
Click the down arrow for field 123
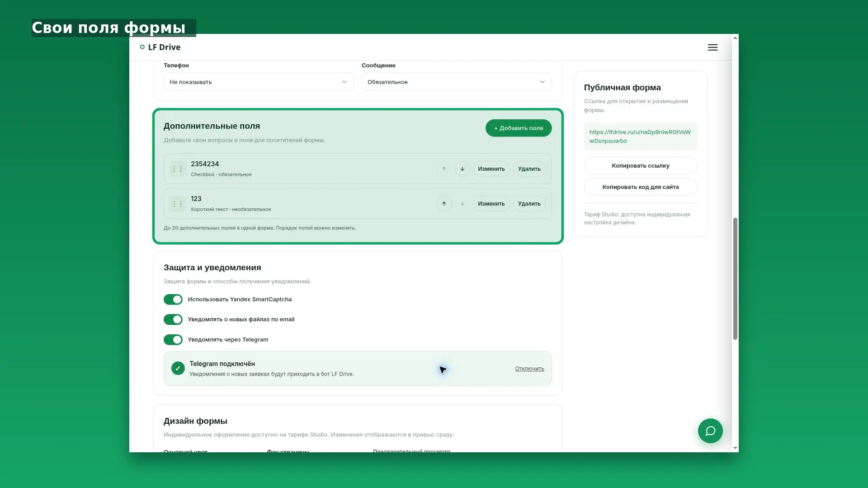click(x=462, y=204)
